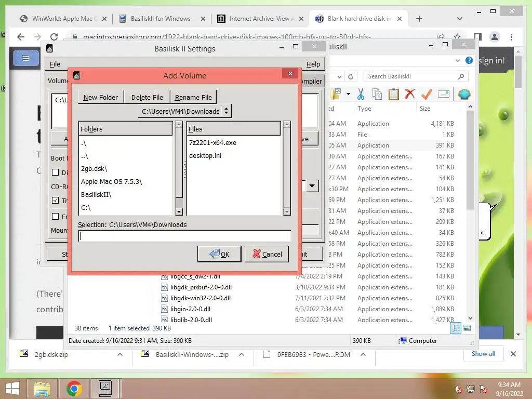Open a new Chrome tab
Viewport: 532px width, 399px height.
(419, 19)
